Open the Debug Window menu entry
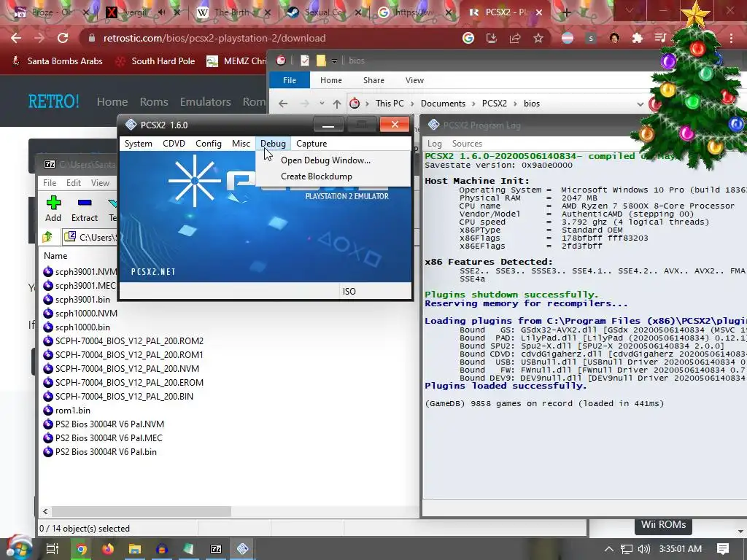The height and width of the screenshot is (560, 747). (x=325, y=160)
